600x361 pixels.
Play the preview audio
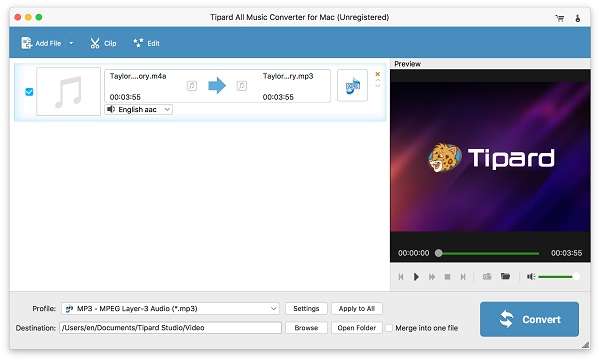(416, 276)
